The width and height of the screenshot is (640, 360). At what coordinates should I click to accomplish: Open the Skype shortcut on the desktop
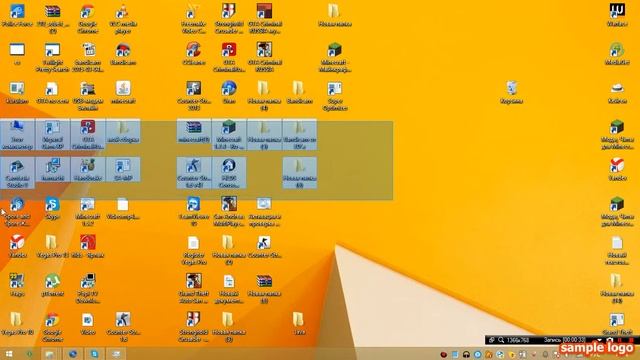click(x=52, y=208)
